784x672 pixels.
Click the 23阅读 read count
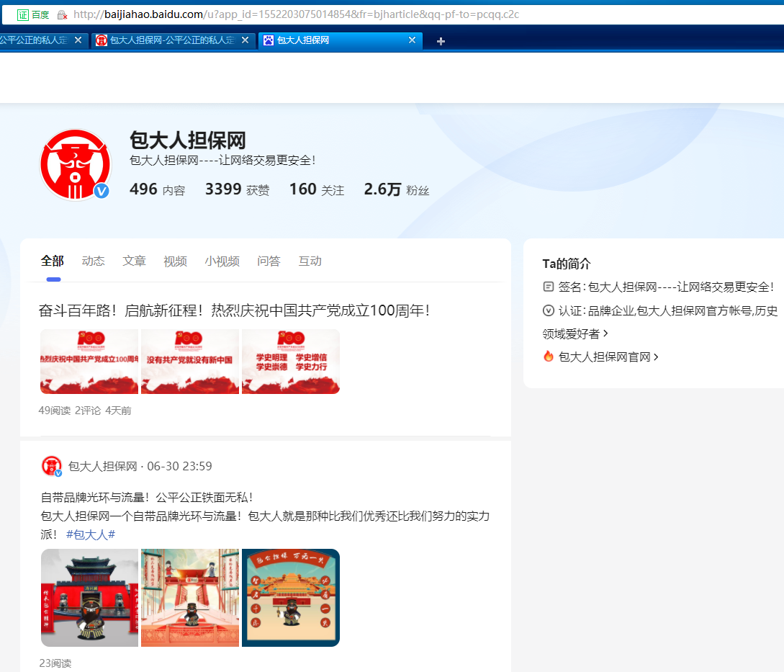click(x=55, y=663)
